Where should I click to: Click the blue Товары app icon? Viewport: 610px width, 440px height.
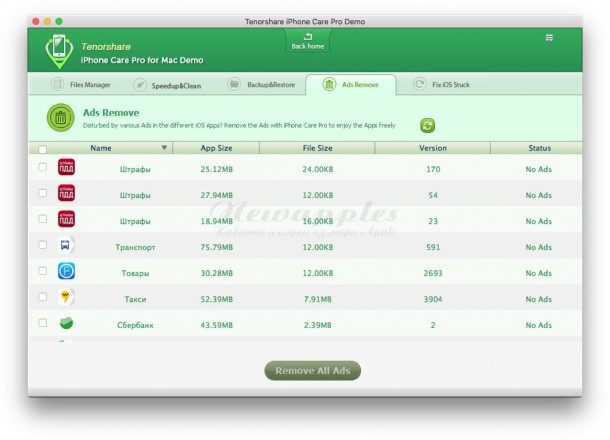pos(66,271)
